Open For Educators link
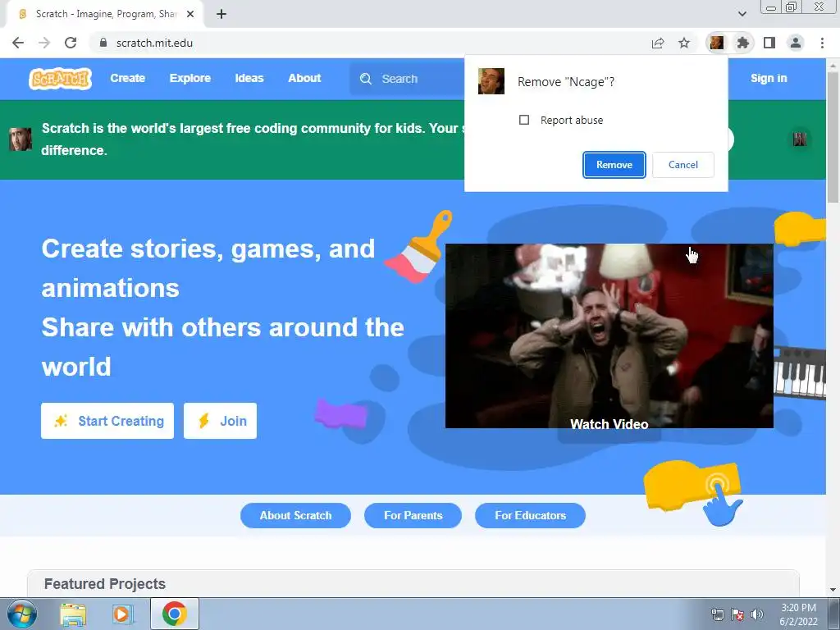The image size is (840, 630). [x=531, y=515]
